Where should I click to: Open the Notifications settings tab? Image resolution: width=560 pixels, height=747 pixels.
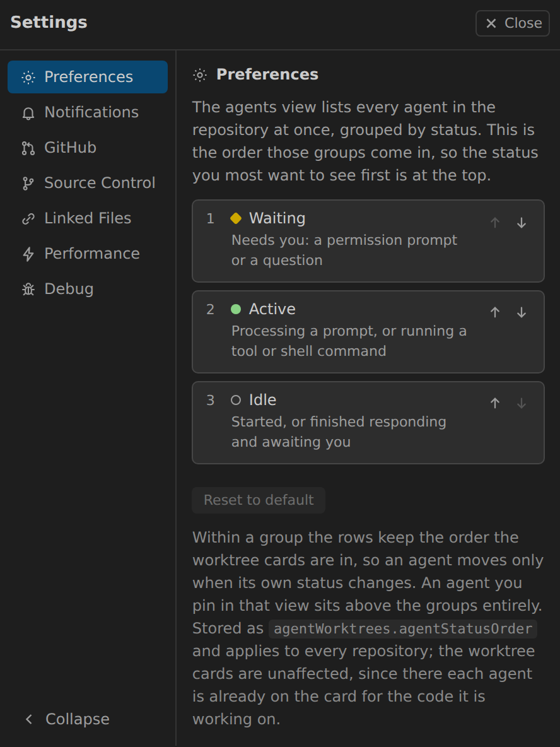coord(88,112)
